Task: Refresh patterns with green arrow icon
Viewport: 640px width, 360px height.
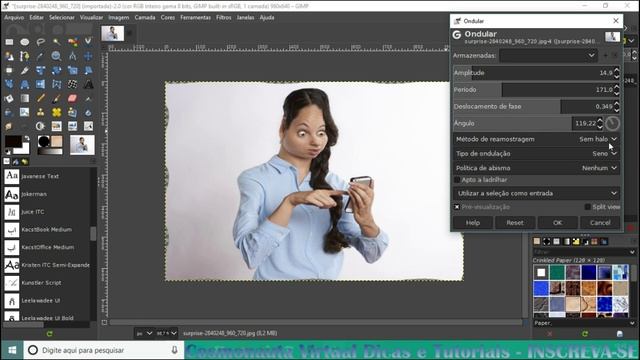Action: click(x=585, y=334)
